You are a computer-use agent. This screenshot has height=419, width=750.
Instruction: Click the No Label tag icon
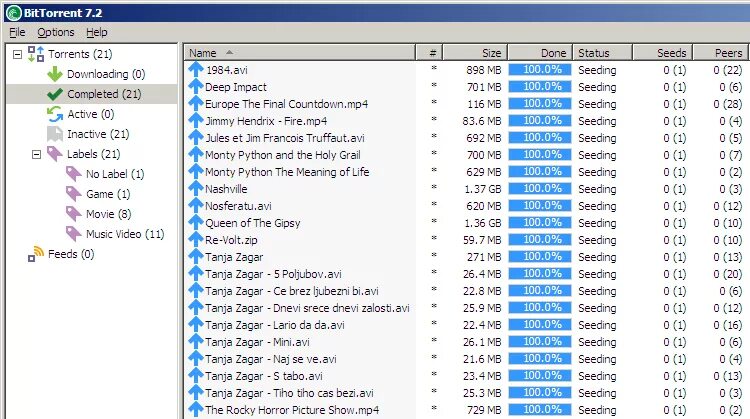(74, 174)
